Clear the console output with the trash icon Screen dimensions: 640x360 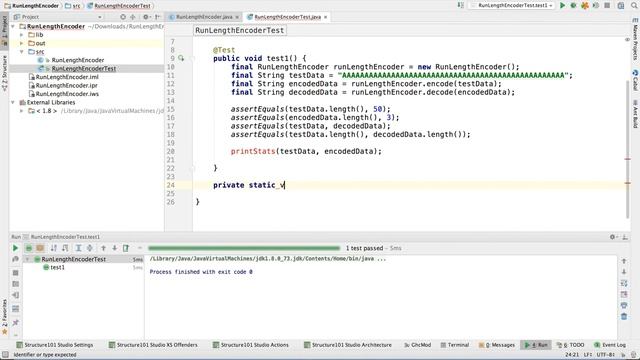tap(624, 316)
